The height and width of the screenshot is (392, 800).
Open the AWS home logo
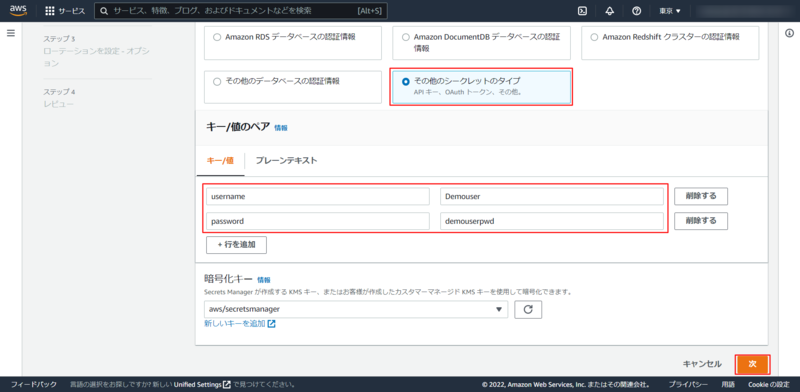tap(18, 11)
